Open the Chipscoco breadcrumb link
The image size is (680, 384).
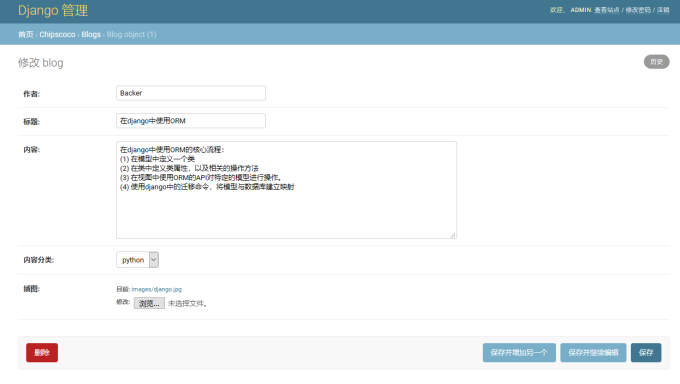tap(57, 34)
